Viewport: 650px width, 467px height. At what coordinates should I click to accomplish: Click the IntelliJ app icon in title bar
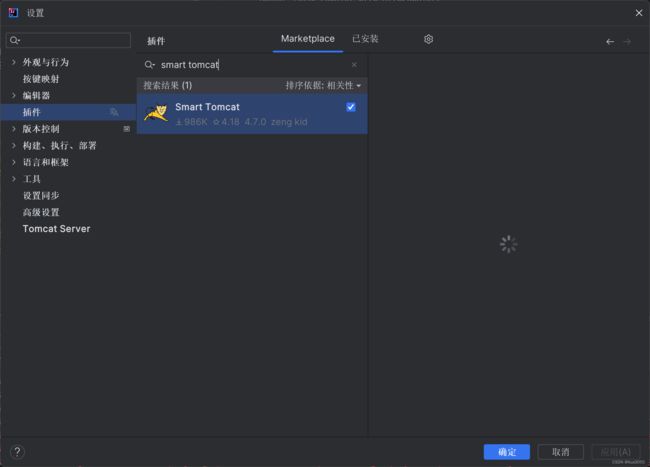tap(13, 13)
